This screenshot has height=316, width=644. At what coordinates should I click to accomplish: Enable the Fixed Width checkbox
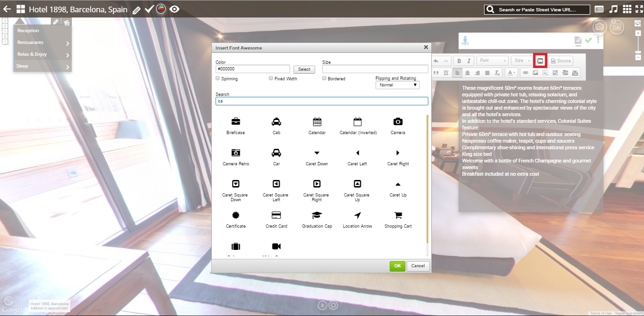click(x=271, y=78)
